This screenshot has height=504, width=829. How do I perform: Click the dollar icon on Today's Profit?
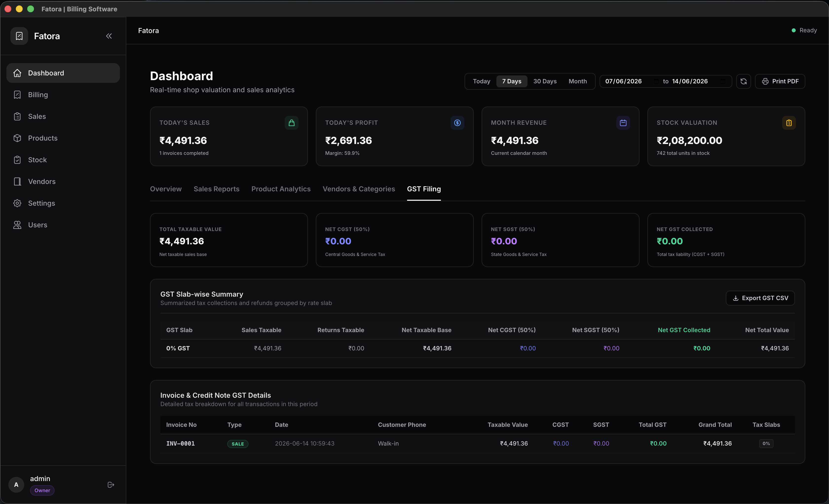457,123
